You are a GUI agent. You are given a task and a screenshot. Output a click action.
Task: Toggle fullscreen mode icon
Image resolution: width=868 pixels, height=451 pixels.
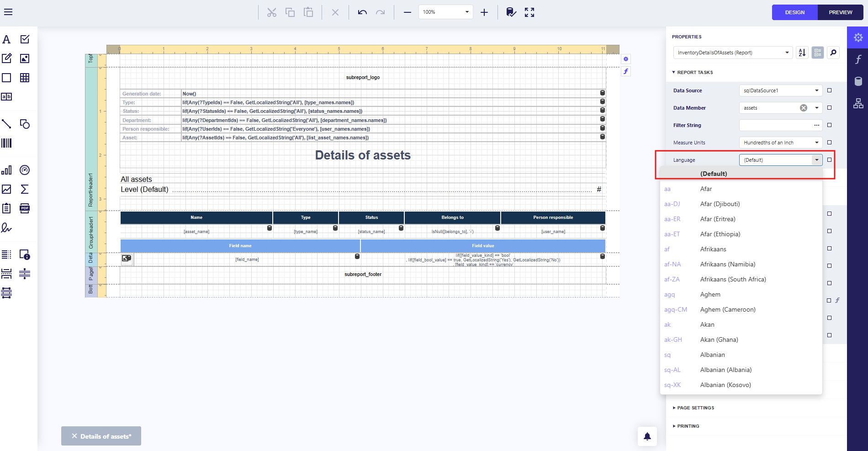click(x=529, y=12)
